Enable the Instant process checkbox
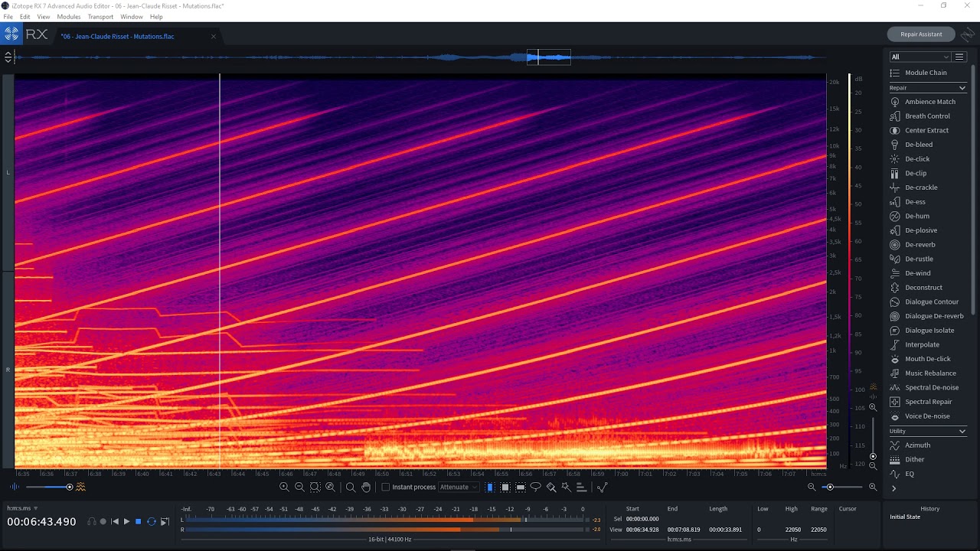Image resolution: width=980 pixels, height=551 pixels. (386, 487)
